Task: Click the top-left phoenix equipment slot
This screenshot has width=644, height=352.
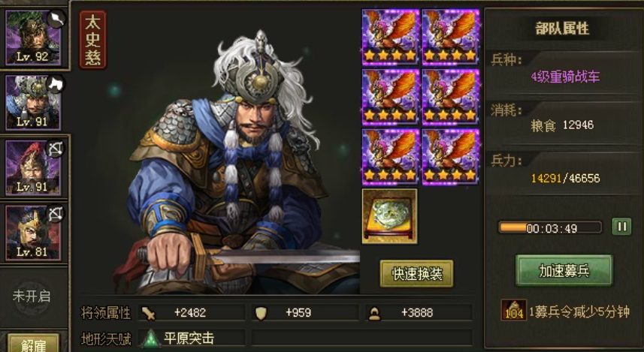Action: pos(390,37)
